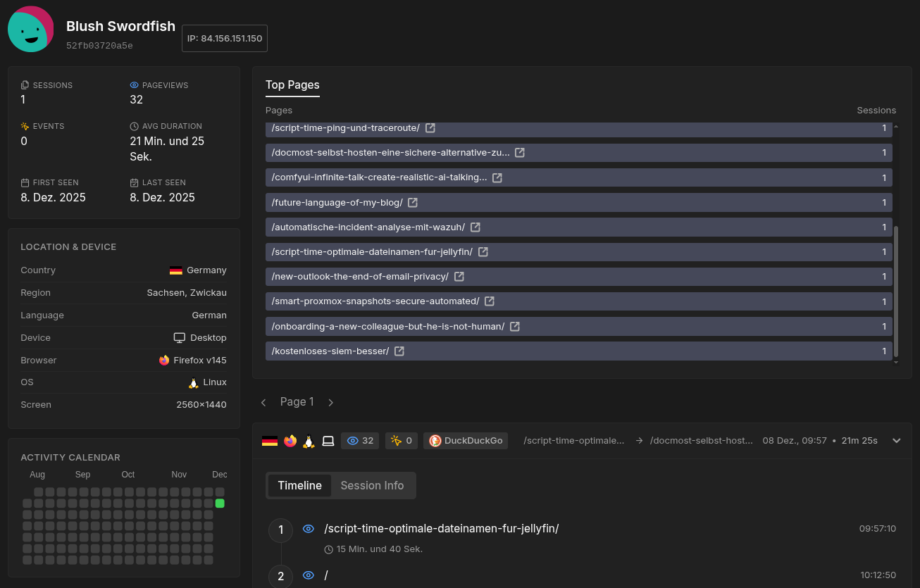
Task: Open external link for /new-outlook-the-end-of-email-privacy/
Action: (459, 277)
